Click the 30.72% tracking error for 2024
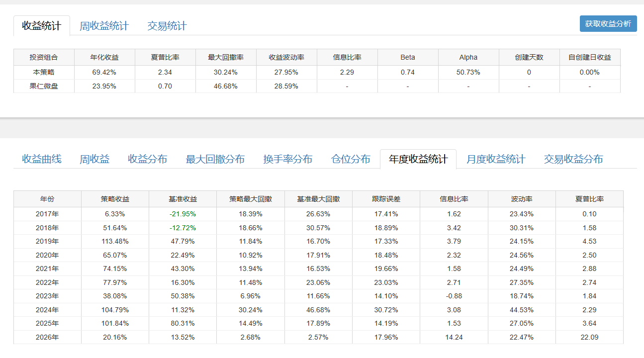The image size is (644, 358). (x=386, y=310)
